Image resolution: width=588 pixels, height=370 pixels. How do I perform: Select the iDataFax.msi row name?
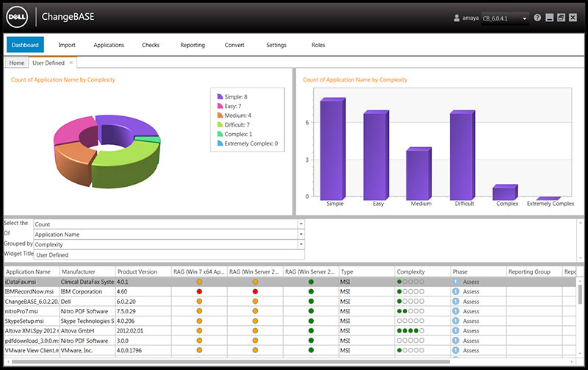tap(21, 282)
